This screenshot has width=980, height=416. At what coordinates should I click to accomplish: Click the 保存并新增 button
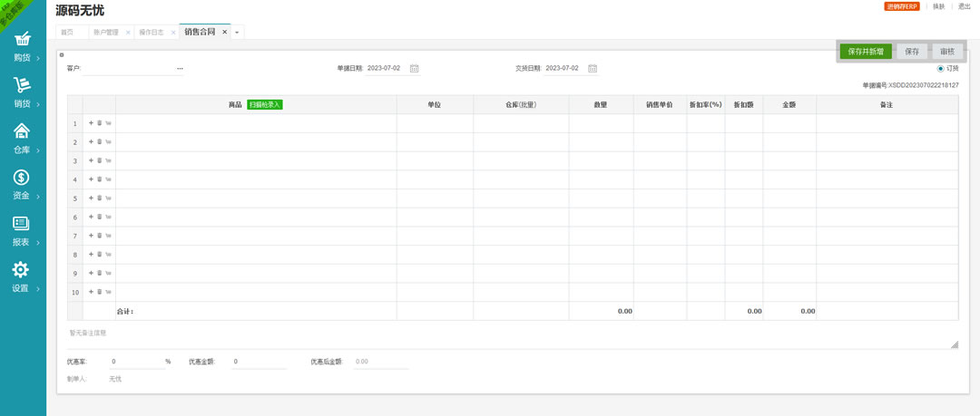pos(866,52)
